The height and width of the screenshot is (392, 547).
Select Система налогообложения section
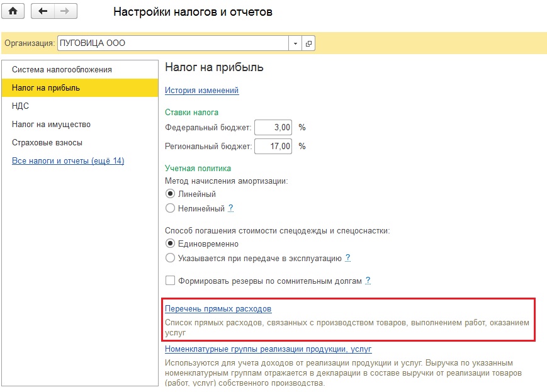click(x=80, y=69)
